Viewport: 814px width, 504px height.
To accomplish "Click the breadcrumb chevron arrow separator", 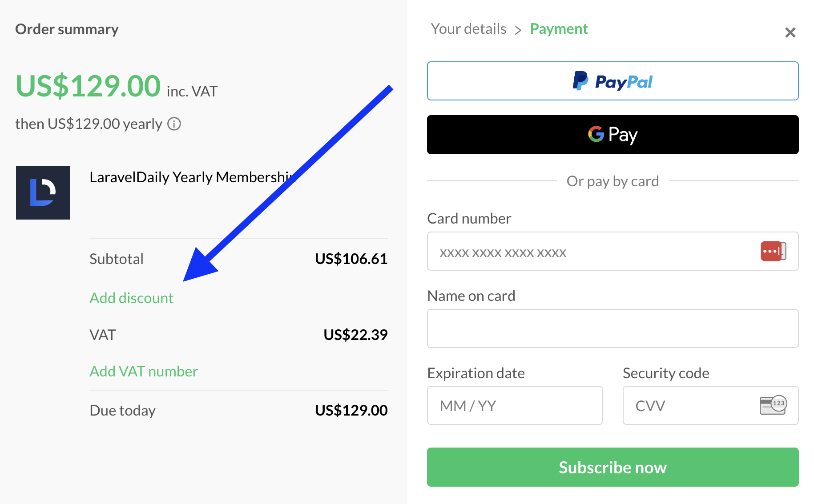I will [518, 30].
